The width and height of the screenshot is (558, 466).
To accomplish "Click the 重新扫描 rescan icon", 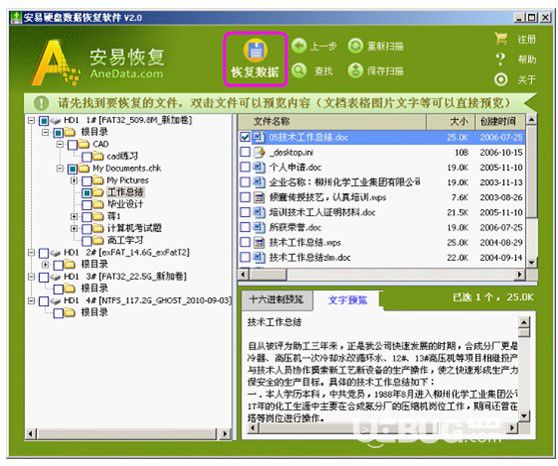I will [355, 46].
